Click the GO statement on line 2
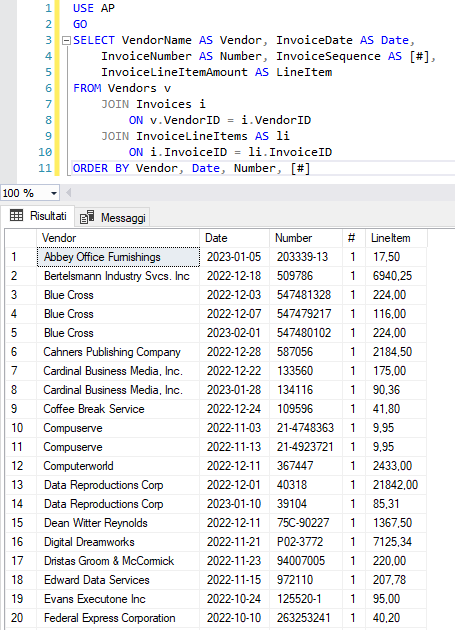The height and width of the screenshot is (630, 455). coord(80,25)
